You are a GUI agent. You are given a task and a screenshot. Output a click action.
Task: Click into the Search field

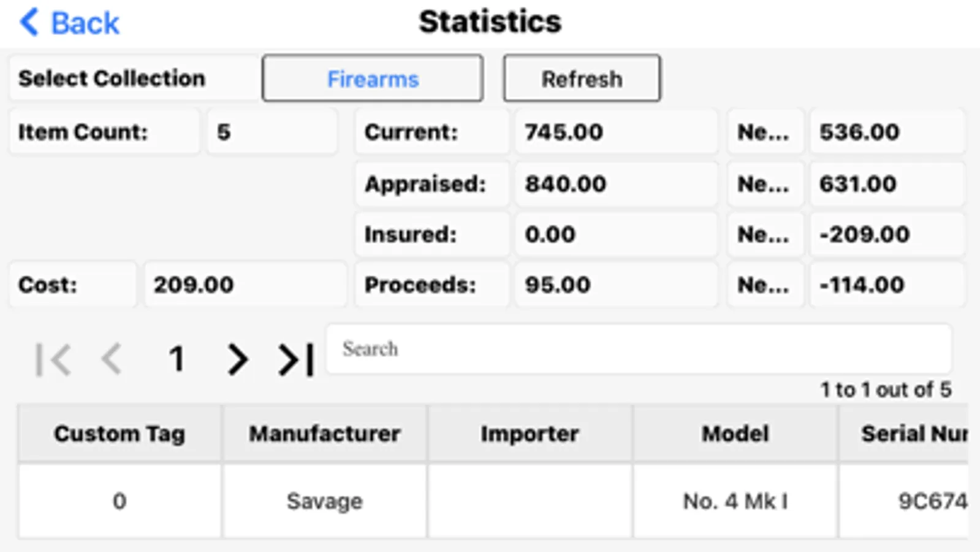point(637,349)
